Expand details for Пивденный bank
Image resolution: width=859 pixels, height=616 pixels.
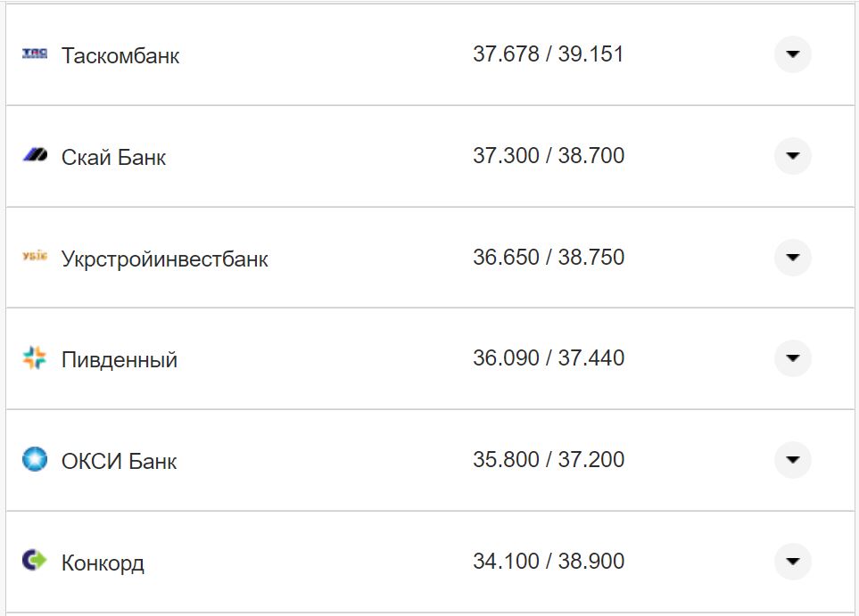coord(792,358)
